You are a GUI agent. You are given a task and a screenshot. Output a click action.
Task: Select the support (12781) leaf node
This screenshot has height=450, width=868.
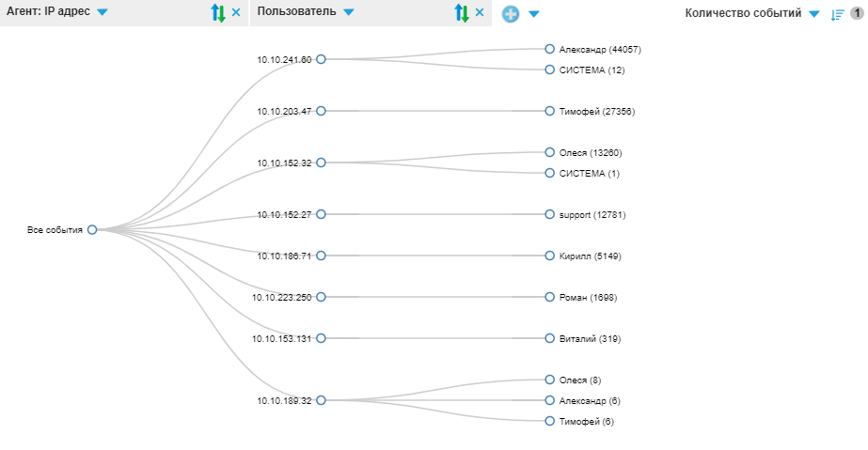tap(550, 214)
